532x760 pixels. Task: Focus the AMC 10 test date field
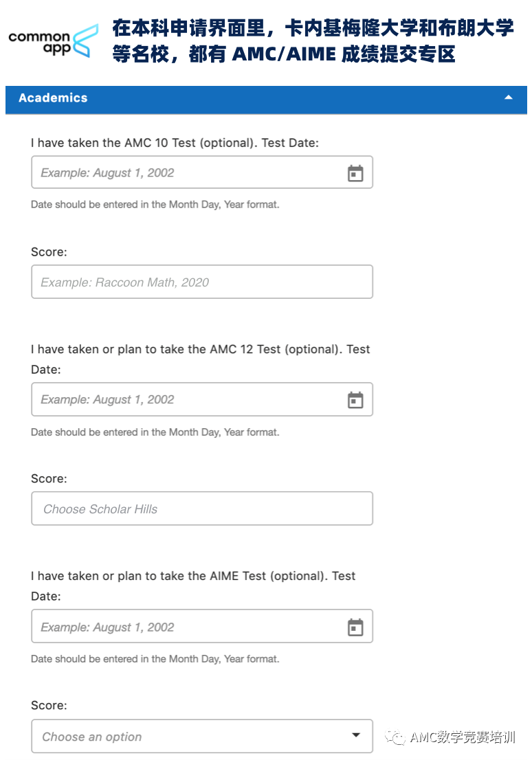[202, 172]
